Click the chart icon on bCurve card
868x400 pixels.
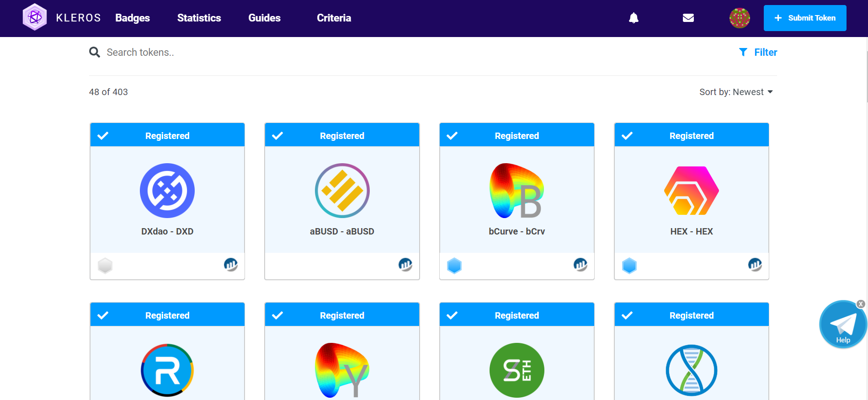pyautogui.click(x=580, y=264)
